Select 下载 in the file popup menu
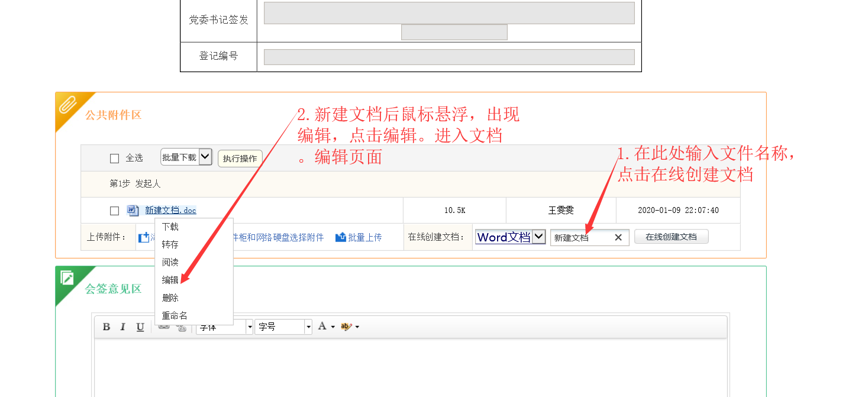The image size is (868, 397). point(170,227)
